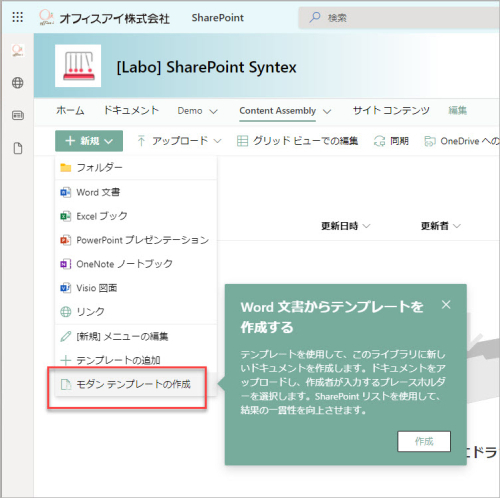The image size is (500, 498).
Task: Go to the サイト コンテンツ navigation tab
Action: (x=391, y=110)
